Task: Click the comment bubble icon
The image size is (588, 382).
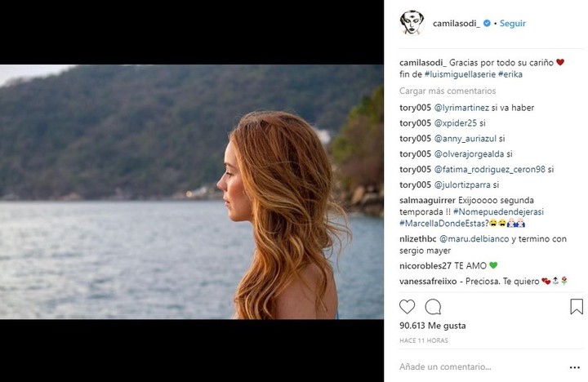Action: point(433,307)
